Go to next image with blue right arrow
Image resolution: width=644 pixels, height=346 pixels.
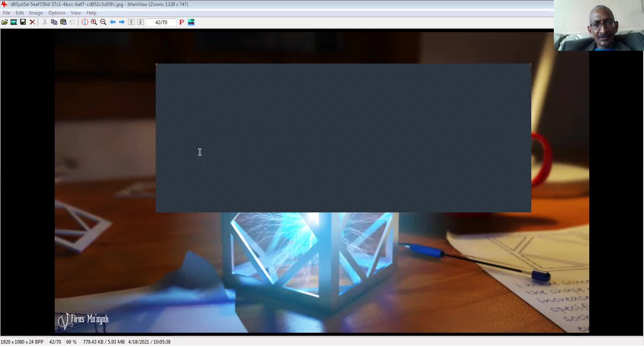(122, 22)
